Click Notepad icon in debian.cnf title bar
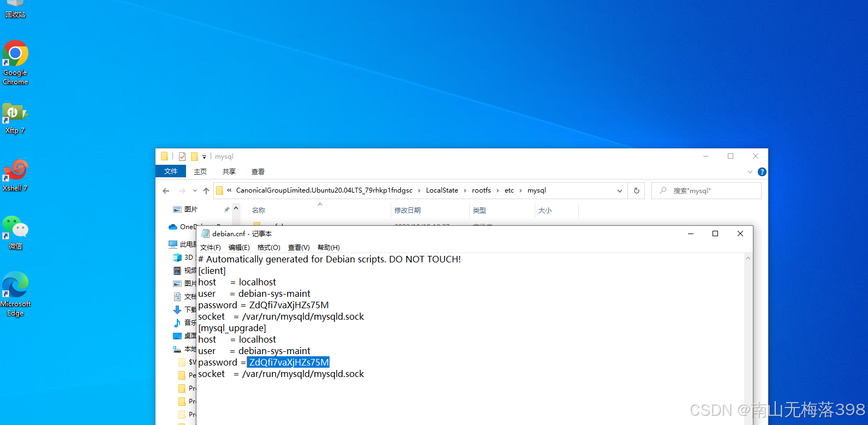The image size is (868, 425). pos(206,234)
